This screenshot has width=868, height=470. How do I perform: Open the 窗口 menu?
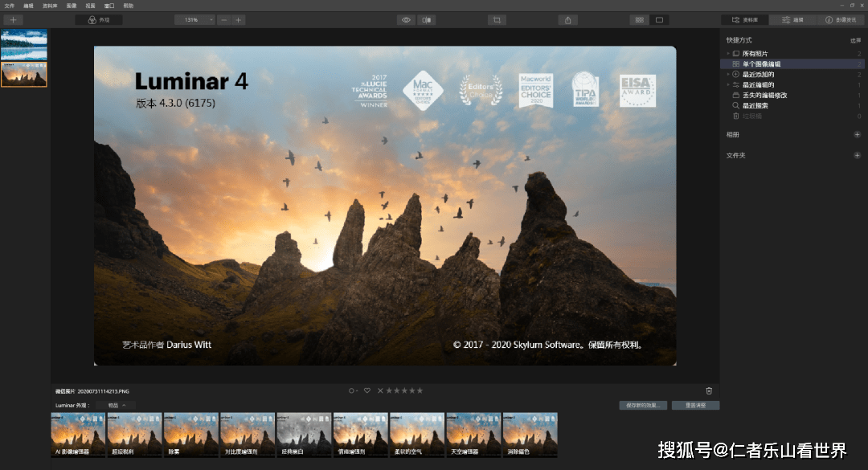tap(109, 6)
